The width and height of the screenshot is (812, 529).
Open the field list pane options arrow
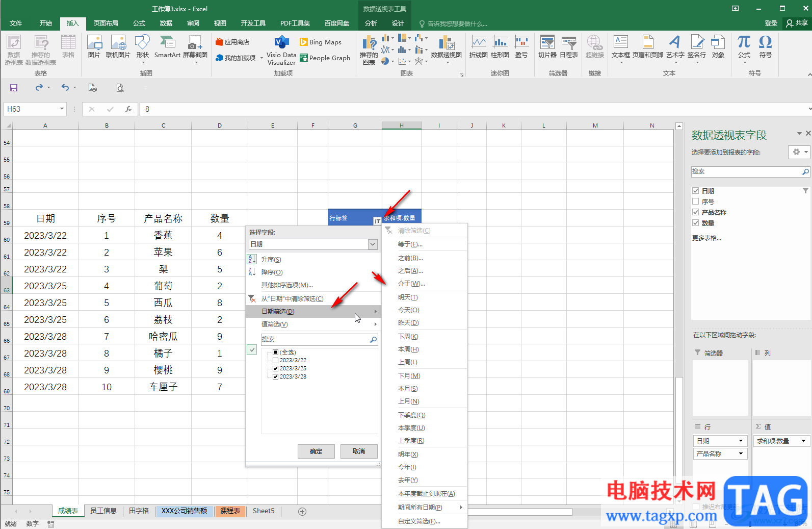pyautogui.click(x=799, y=134)
